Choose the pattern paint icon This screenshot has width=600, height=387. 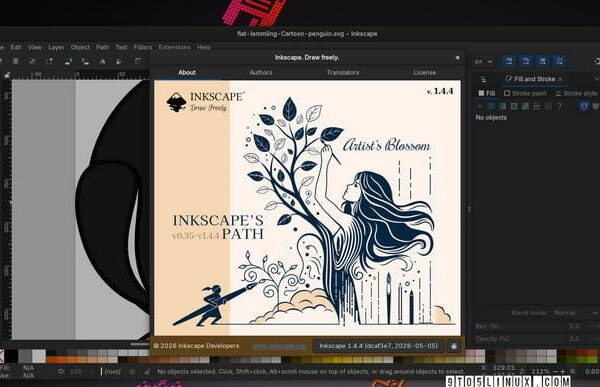pyautogui.click(x=537, y=106)
